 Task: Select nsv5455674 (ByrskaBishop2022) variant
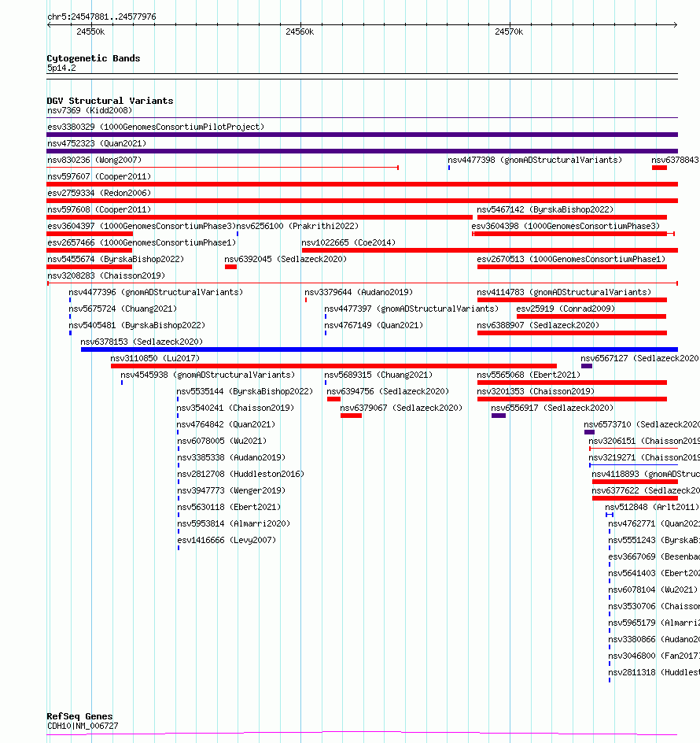(x=116, y=260)
